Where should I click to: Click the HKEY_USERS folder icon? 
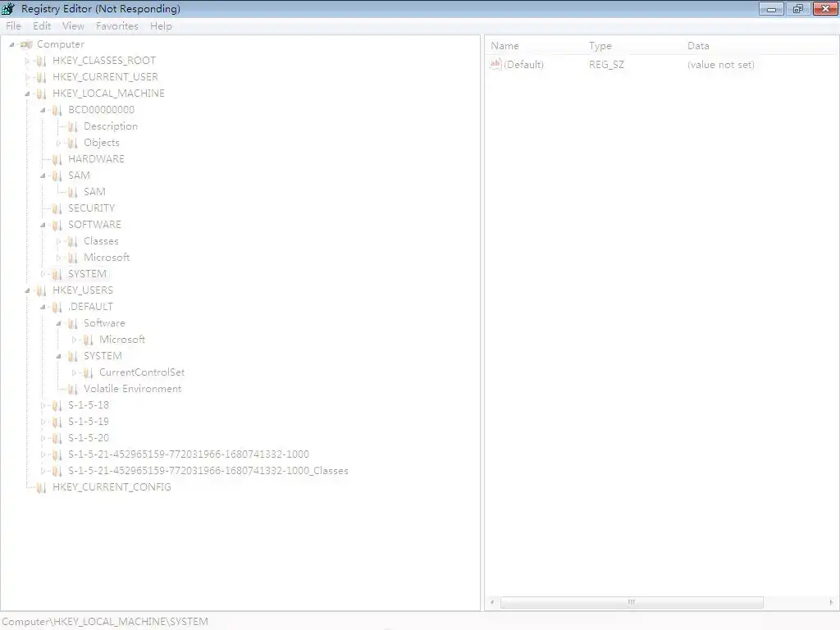[x=41, y=291]
